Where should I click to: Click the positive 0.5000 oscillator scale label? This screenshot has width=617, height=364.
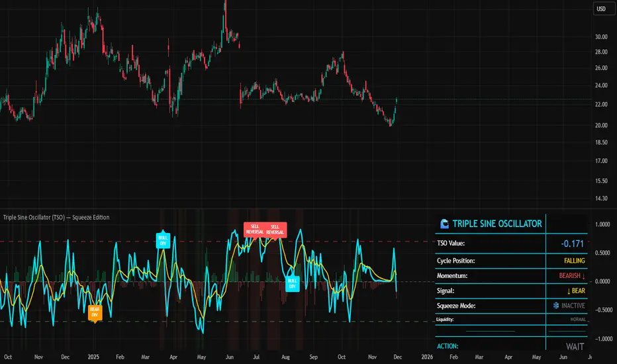[602, 253]
